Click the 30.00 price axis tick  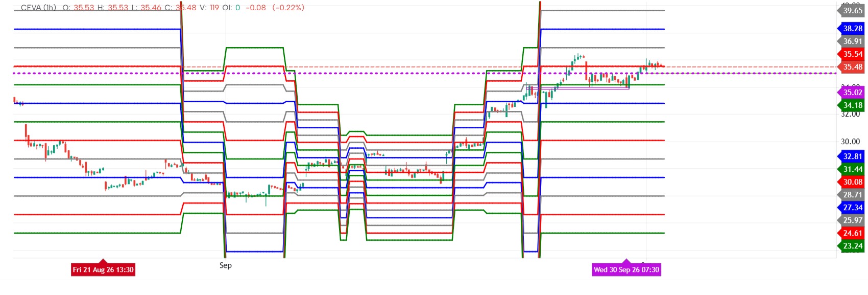tap(850, 142)
